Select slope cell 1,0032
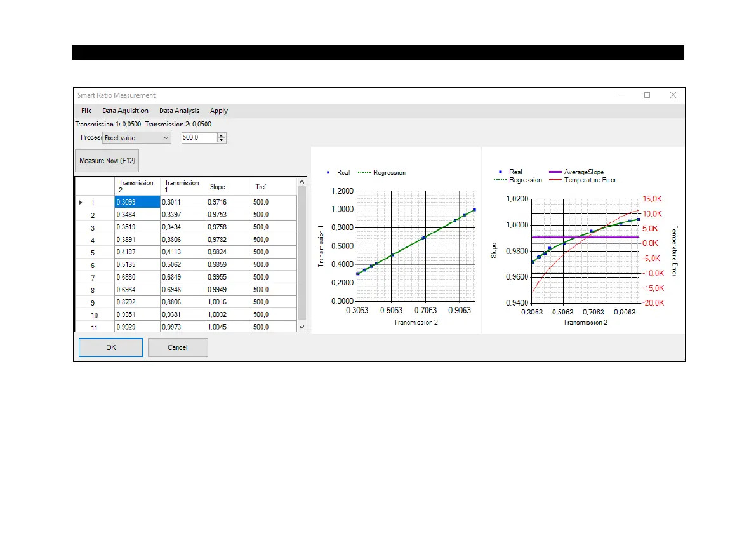 pos(228,314)
